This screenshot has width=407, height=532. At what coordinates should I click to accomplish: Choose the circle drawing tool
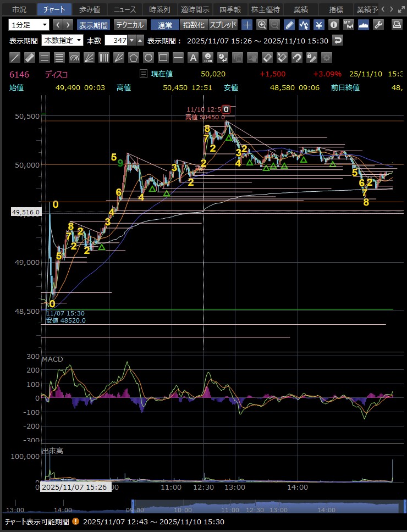click(148, 58)
